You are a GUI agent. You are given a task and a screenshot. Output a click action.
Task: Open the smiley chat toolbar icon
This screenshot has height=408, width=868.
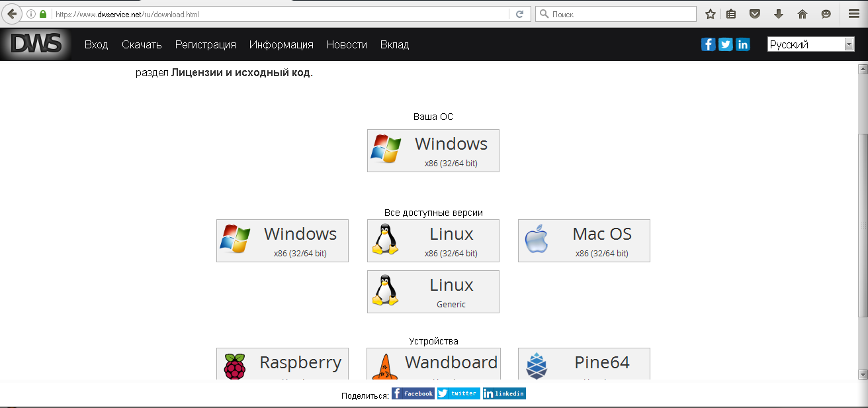click(826, 14)
